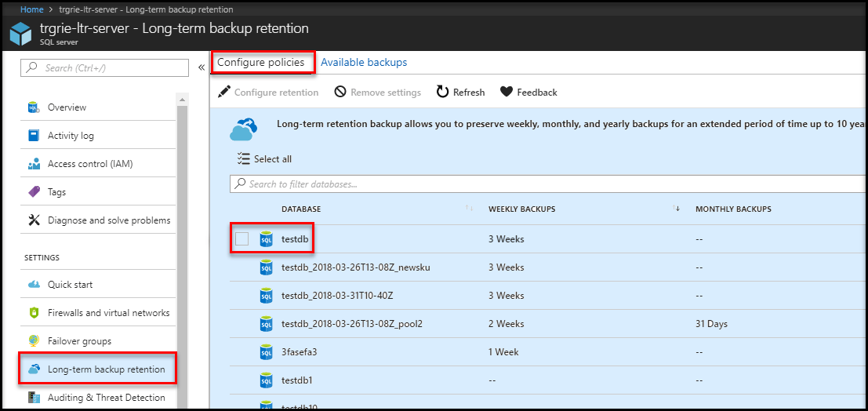The height and width of the screenshot is (411, 868).
Task: Click the Activity log icon
Action: pos(34,135)
